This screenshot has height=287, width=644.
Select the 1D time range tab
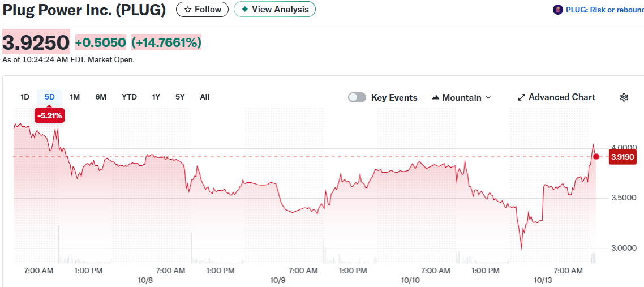[25, 97]
